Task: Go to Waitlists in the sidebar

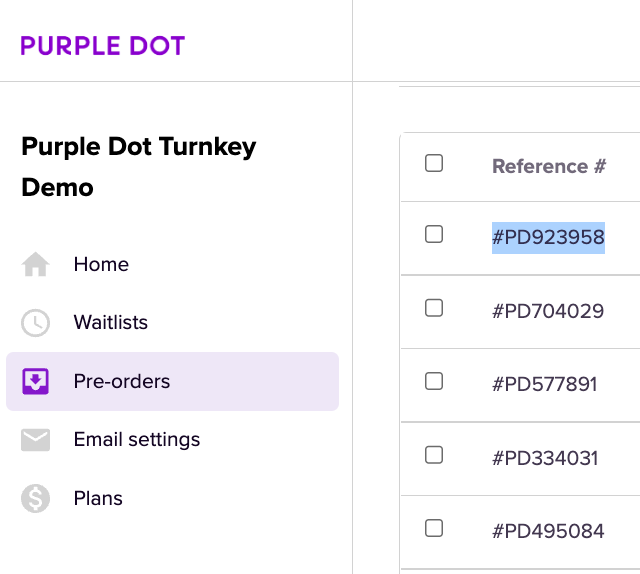Action: [110, 323]
